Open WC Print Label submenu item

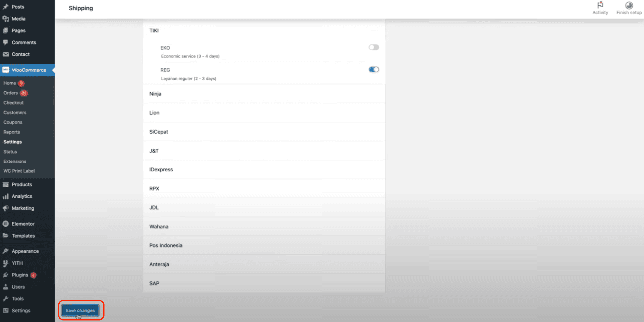pyautogui.click(x=19, y=171)
